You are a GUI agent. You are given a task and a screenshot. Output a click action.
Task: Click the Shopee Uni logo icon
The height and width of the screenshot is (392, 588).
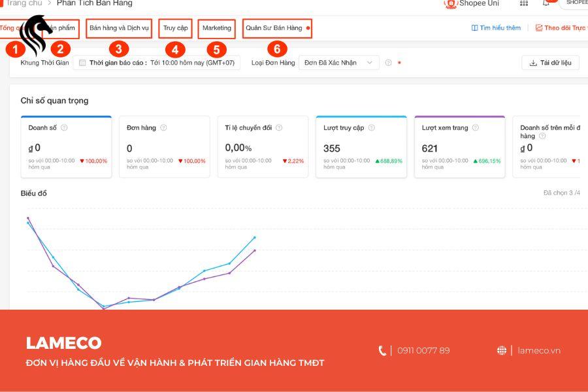point(451,4)
